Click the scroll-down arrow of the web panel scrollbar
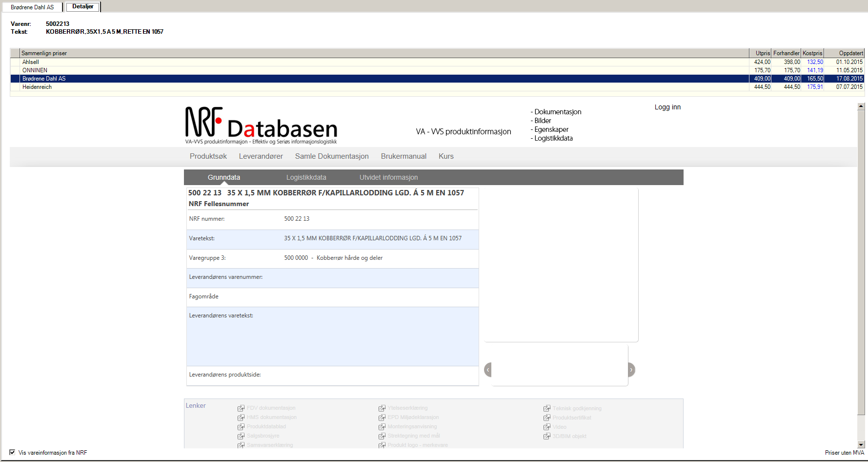This screenshot has height=462, width=868. click(861, 444)
